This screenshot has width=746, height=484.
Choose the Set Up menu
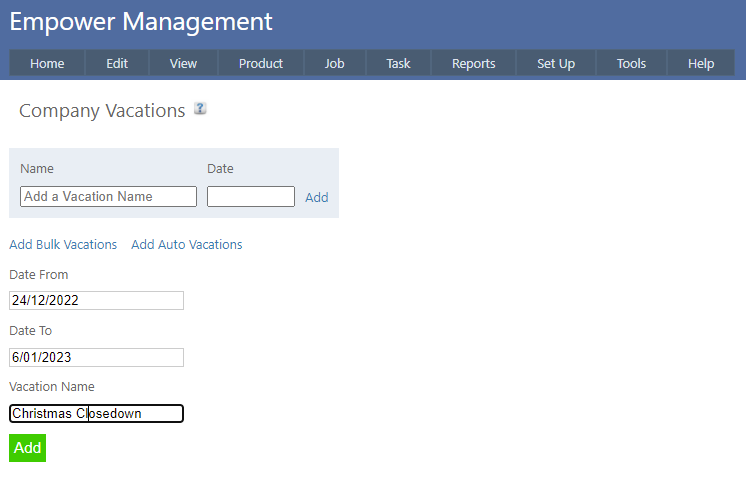click(556, 63)
